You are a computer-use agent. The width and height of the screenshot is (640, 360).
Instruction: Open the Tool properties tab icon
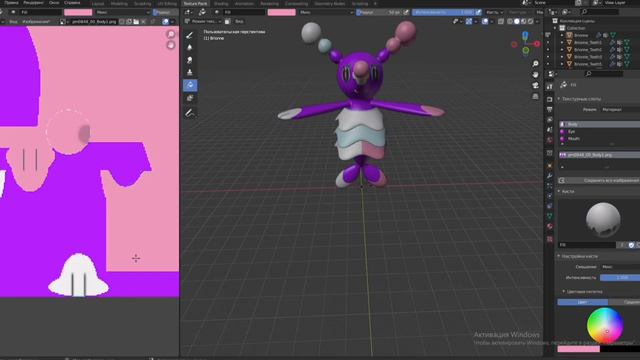pyautogui.click(x=549, y=87)
